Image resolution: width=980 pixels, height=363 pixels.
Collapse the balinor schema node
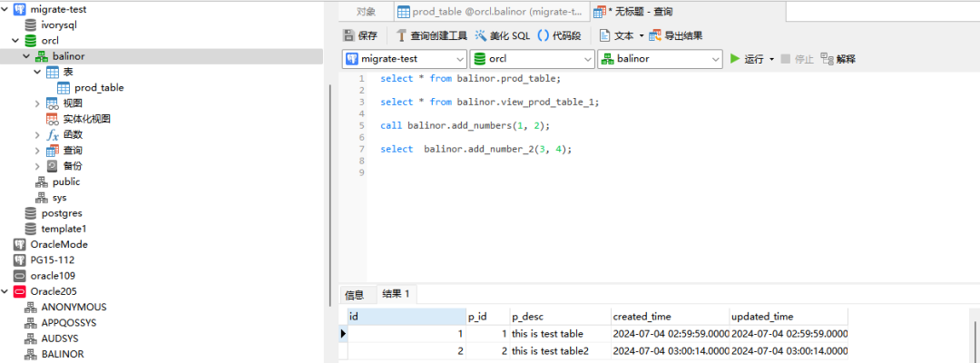pyautogui.click(x=26, y=56)
